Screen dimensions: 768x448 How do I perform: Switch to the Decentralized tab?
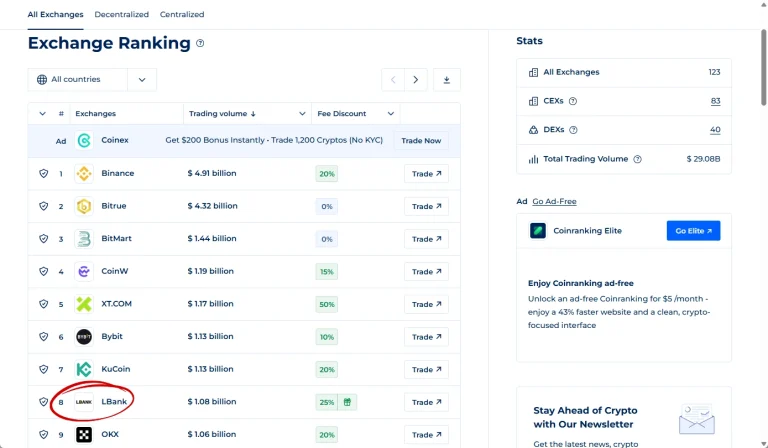[121, 15]
